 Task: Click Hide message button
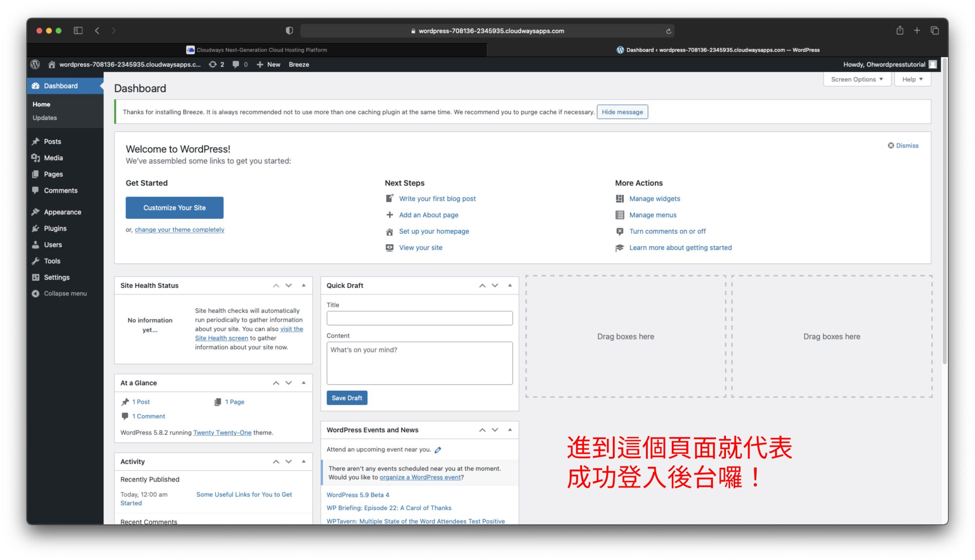pos(622,112)
